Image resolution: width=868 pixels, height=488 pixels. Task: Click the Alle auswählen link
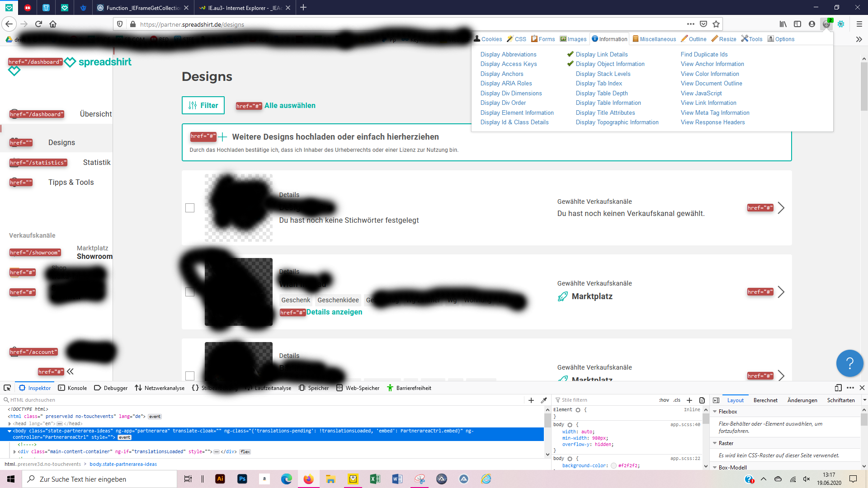pyautogui.click(x=290, y=105)
